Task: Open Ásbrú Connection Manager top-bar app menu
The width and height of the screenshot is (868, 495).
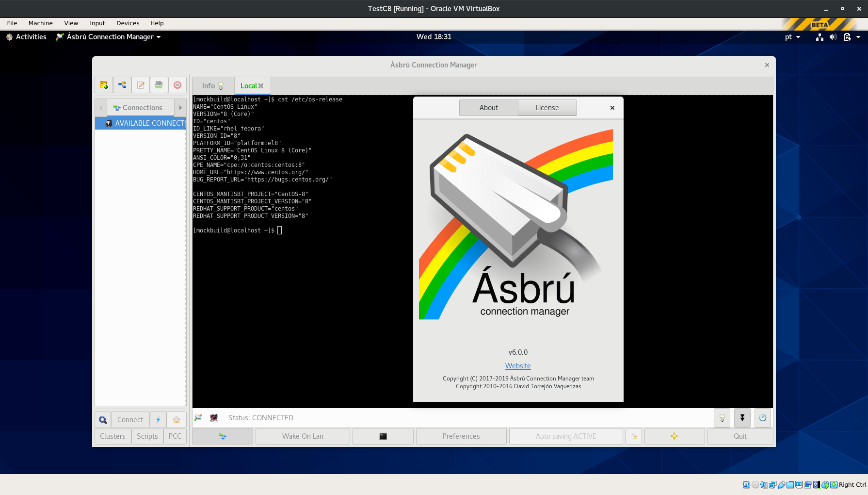Action: [x=109, y=37]
